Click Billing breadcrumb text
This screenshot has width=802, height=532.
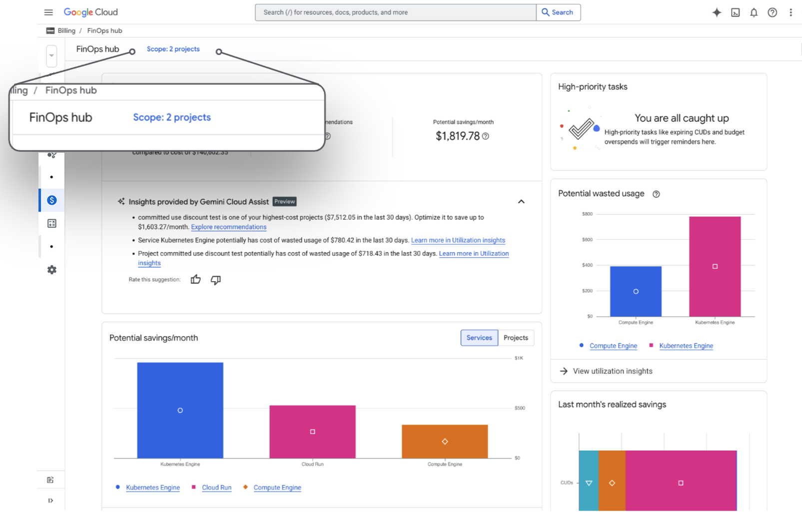(x=66, y=30)
